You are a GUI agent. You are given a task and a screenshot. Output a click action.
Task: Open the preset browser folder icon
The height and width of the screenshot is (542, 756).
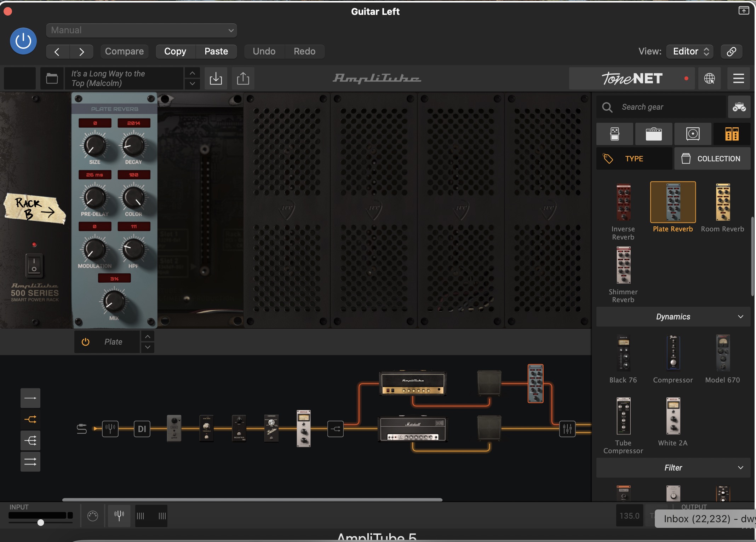point(52,78)
